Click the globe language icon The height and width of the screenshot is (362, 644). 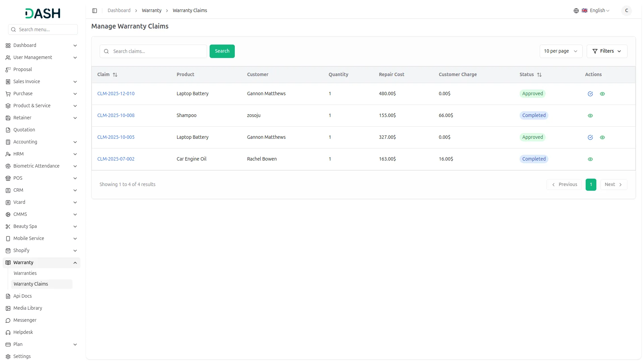[x=576, y=11]
